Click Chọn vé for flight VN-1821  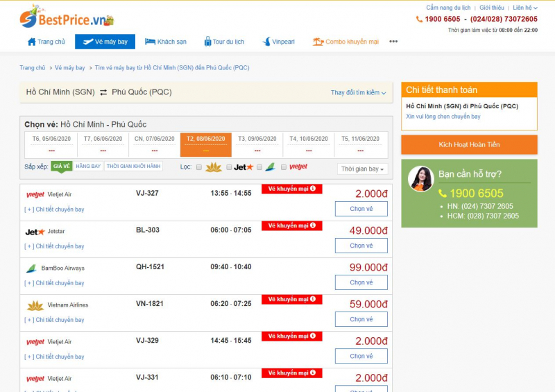coord(361,319)
